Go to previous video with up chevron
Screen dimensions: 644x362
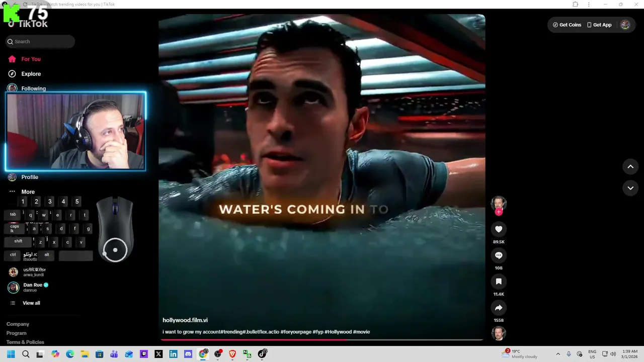coord(630,166)
